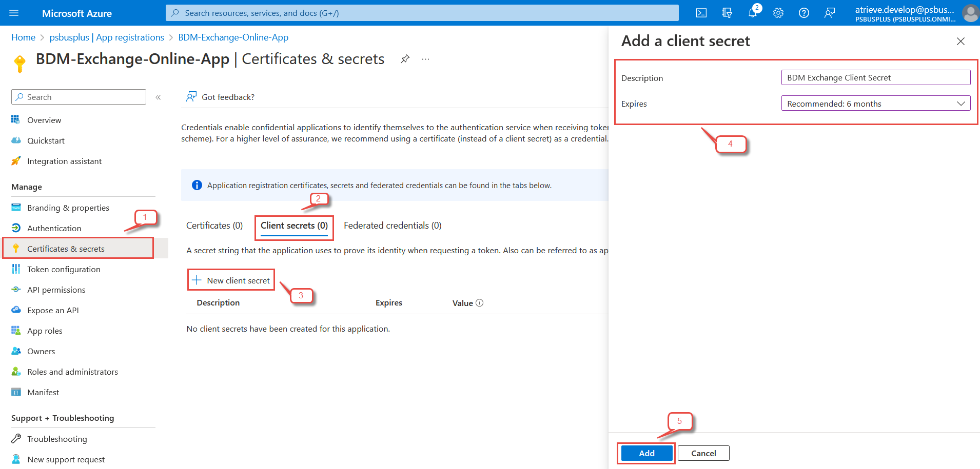The height and width of the screenshot is (469, 980).
Task: Click the New client secret button
Action: coord(231,280)
